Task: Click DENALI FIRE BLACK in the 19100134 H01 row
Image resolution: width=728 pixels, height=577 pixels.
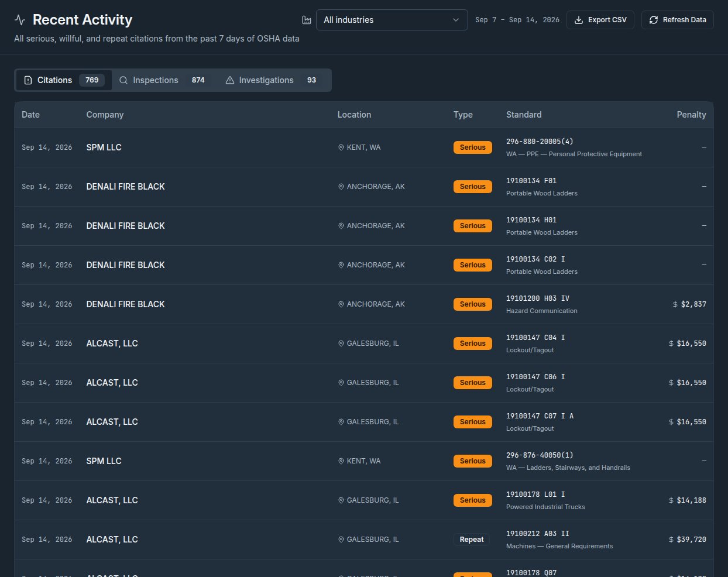Action: click(125, 226)
